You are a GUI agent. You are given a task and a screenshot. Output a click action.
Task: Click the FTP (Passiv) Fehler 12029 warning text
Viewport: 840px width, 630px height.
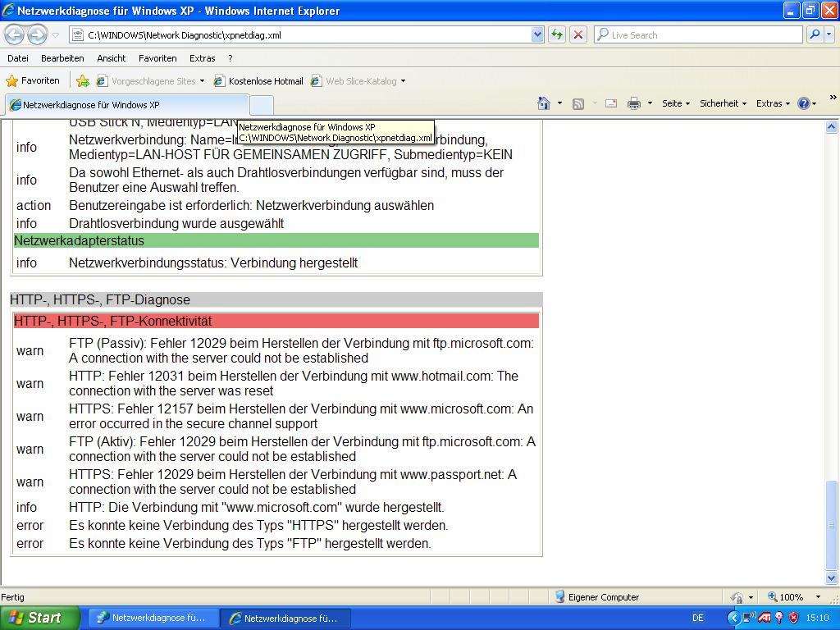302,350
